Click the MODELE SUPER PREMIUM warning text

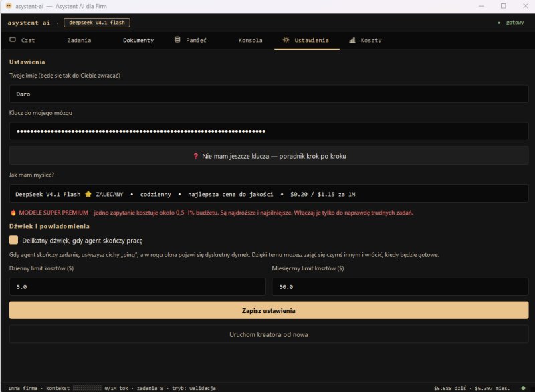(x=216, y=213)
